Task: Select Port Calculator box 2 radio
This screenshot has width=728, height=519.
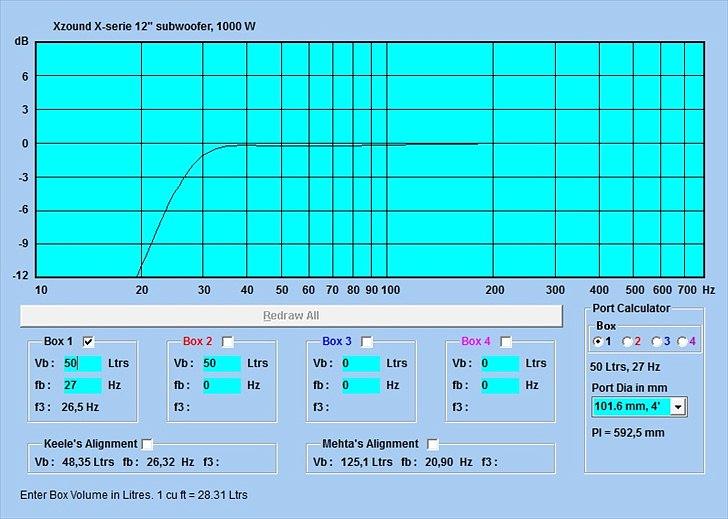Action: click(x=627, y=342)
